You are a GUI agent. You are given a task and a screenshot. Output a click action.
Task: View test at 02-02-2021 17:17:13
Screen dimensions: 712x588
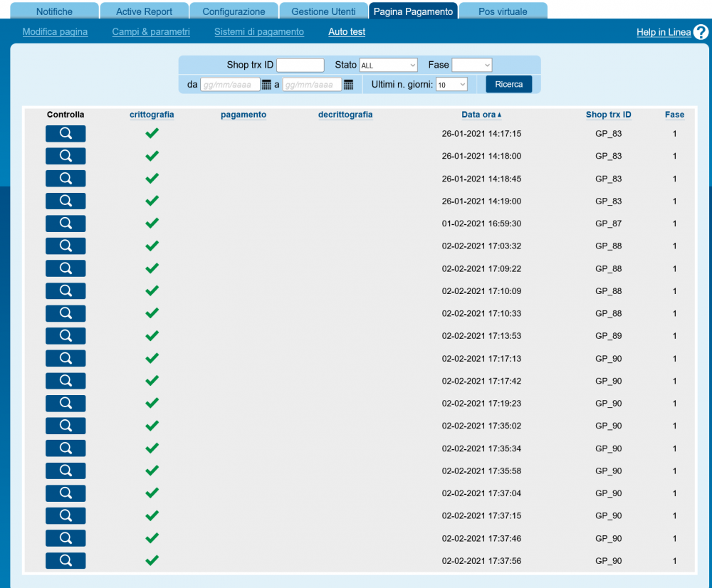coord(66,358)
